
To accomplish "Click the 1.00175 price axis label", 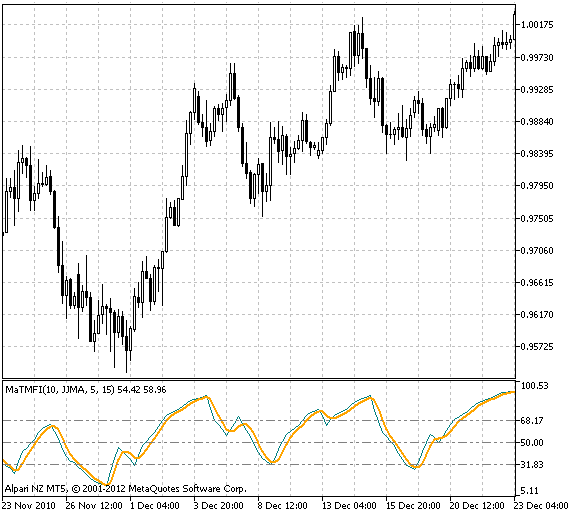I will click(537, 25).
